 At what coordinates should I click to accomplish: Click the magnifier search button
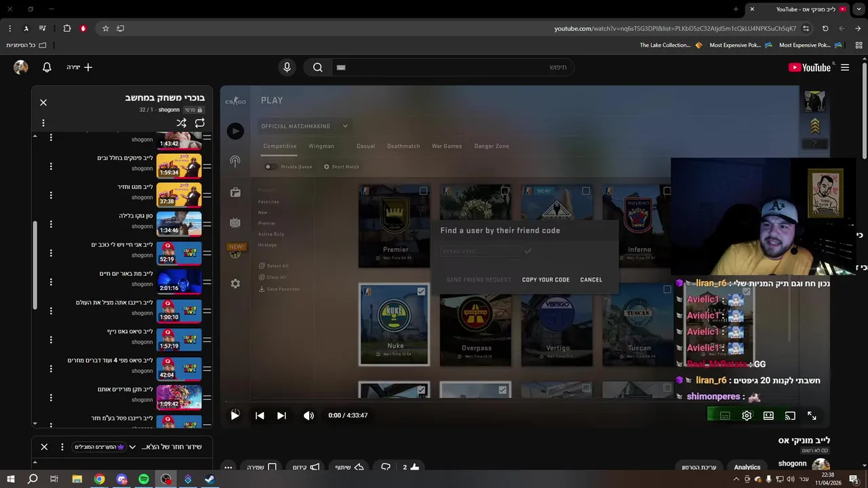317,67
